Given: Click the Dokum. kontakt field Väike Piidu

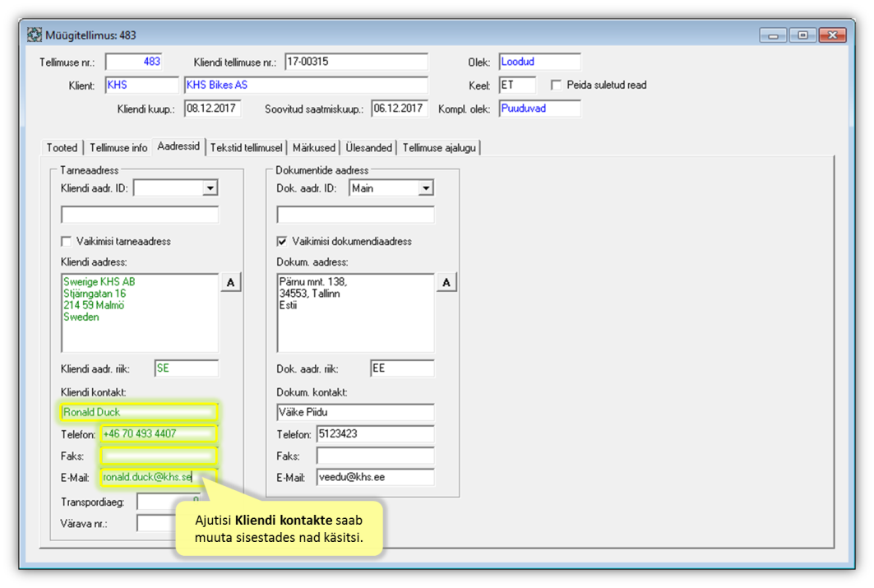Looking at the screenshot, I should [356, 413].
